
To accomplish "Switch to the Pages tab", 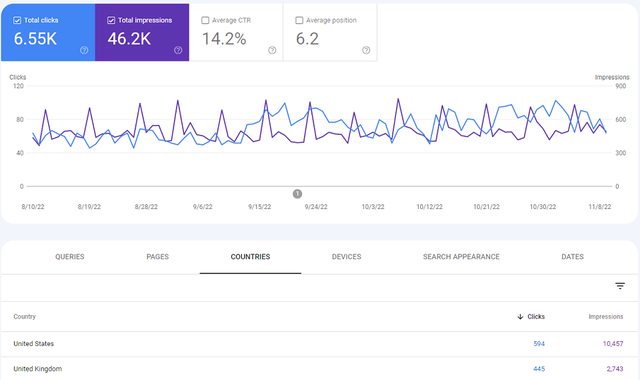I will pos(158,257).
